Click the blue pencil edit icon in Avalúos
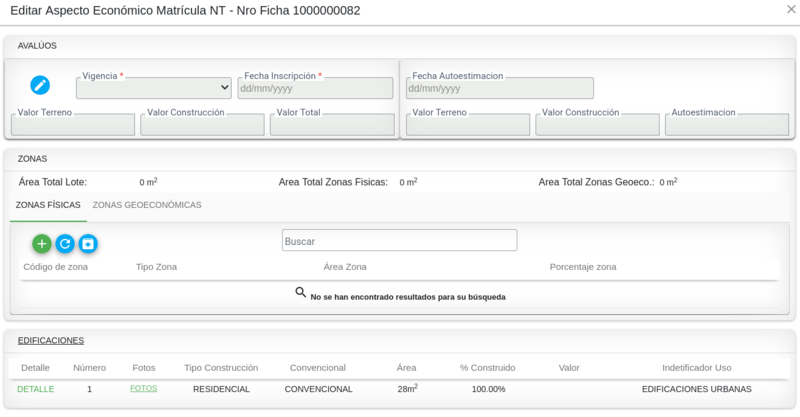The height and width of the screenshot is (417, 800). tap(40, 85)
